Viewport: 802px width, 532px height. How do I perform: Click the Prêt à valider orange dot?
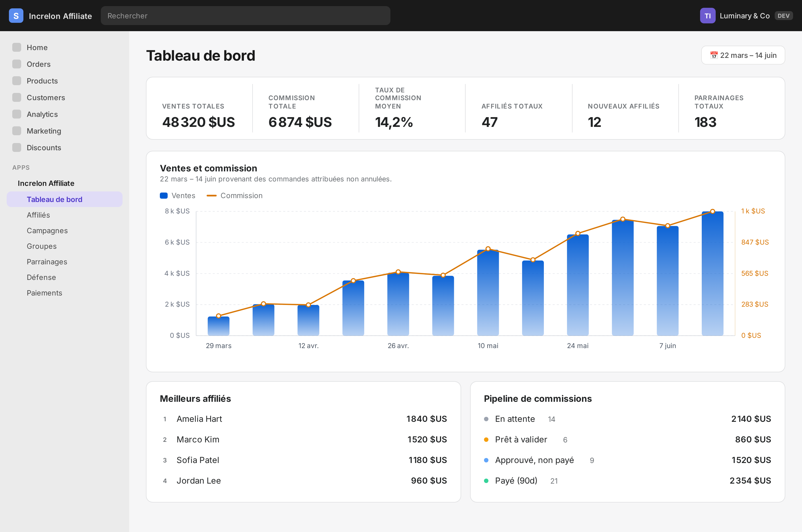(x=486, y=440)
